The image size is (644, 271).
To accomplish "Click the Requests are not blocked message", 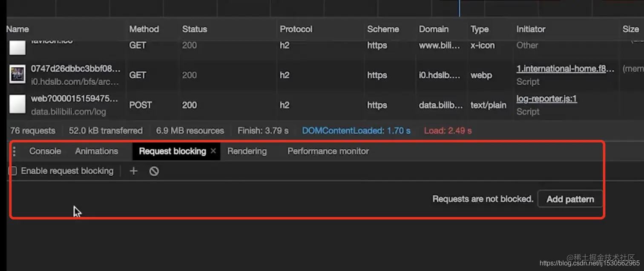I will coord(483,199).
